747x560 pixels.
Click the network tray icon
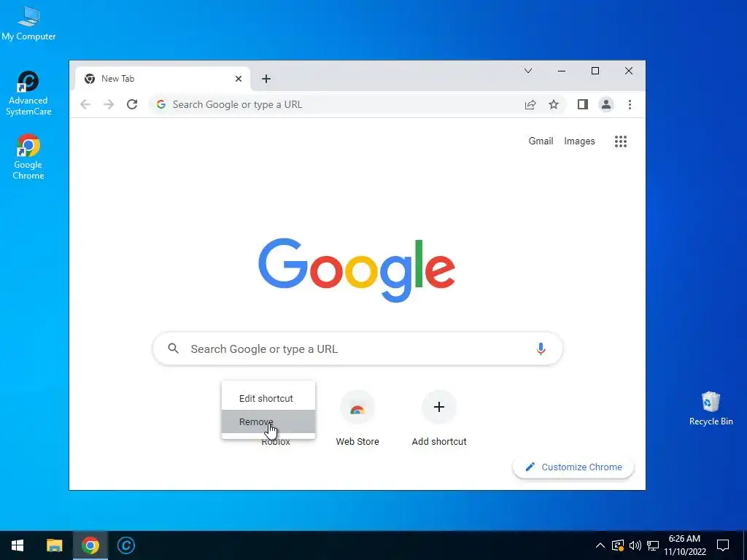[x=653, y=545]
